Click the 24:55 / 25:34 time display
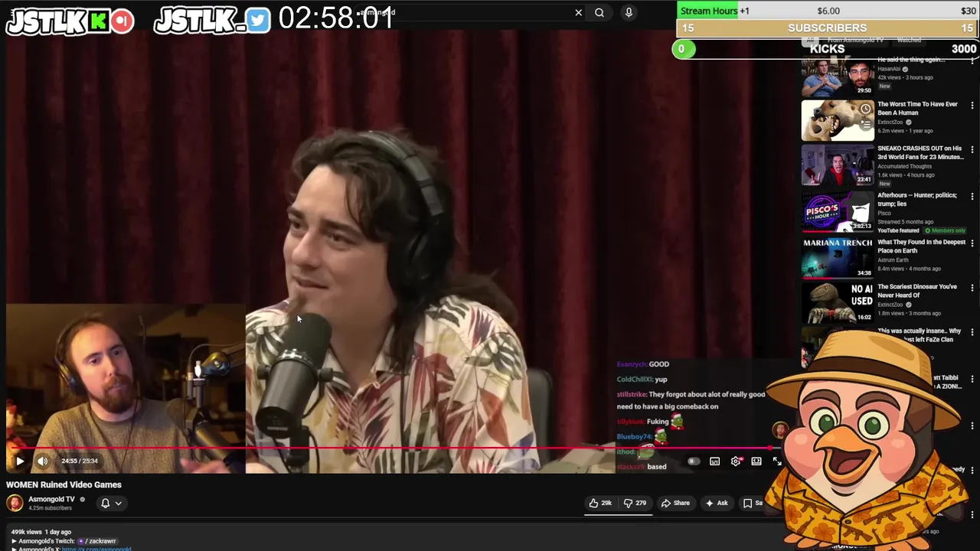This screenshot has width=980, height=551. [x=80, y=461]
